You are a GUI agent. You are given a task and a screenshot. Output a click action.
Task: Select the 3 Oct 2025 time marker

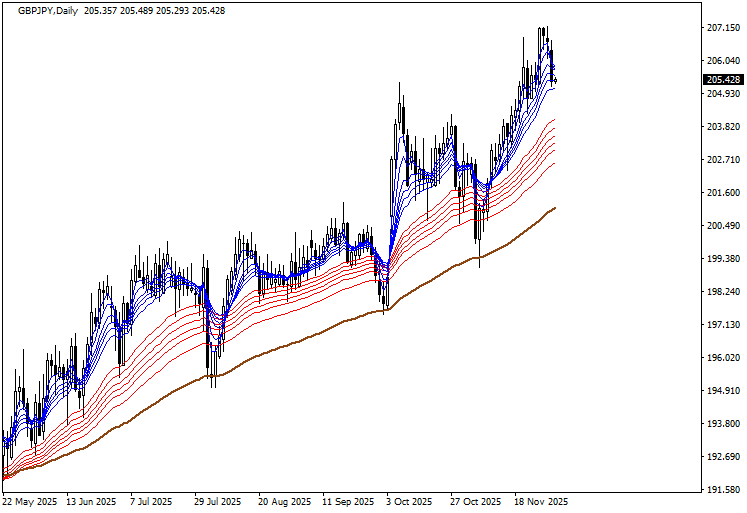tap(408, 501)
